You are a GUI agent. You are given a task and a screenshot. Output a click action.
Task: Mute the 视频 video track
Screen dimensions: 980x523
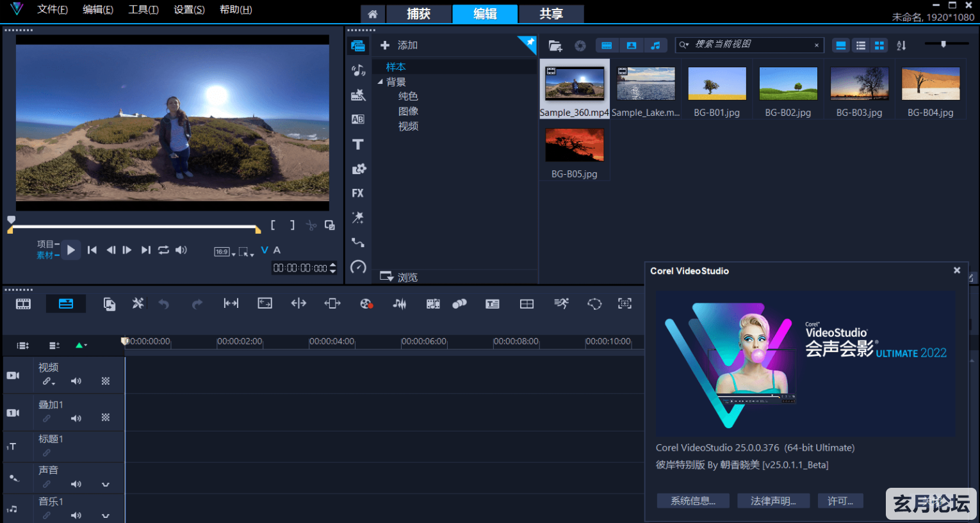pos(76,382)
